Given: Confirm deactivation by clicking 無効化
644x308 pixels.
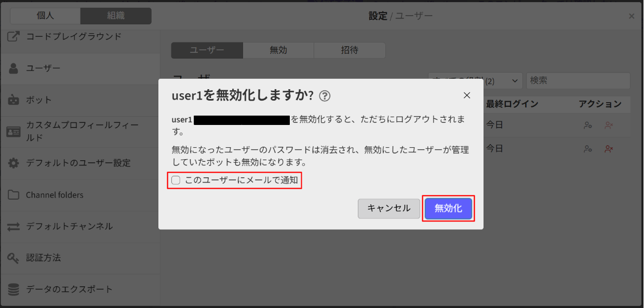Looking at the screenshot, I should [x=448, y=208].
